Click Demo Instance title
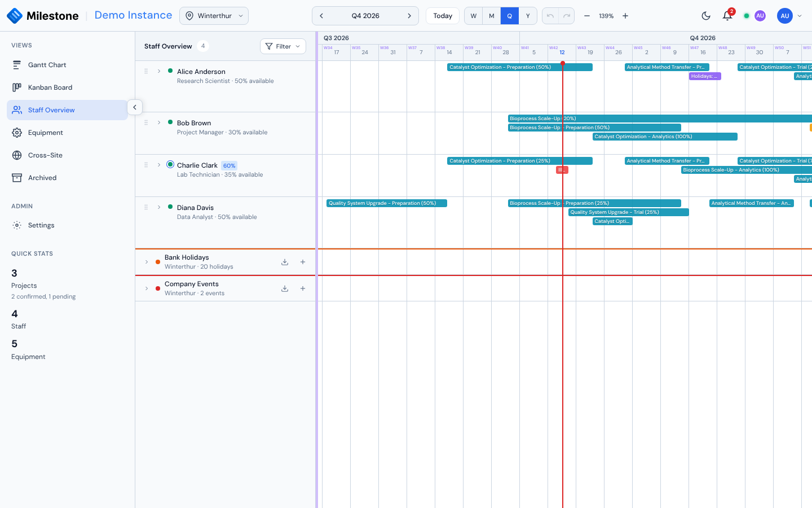This screenshot has height=508, width=812. pyautogui.click(x=133, y=15)
